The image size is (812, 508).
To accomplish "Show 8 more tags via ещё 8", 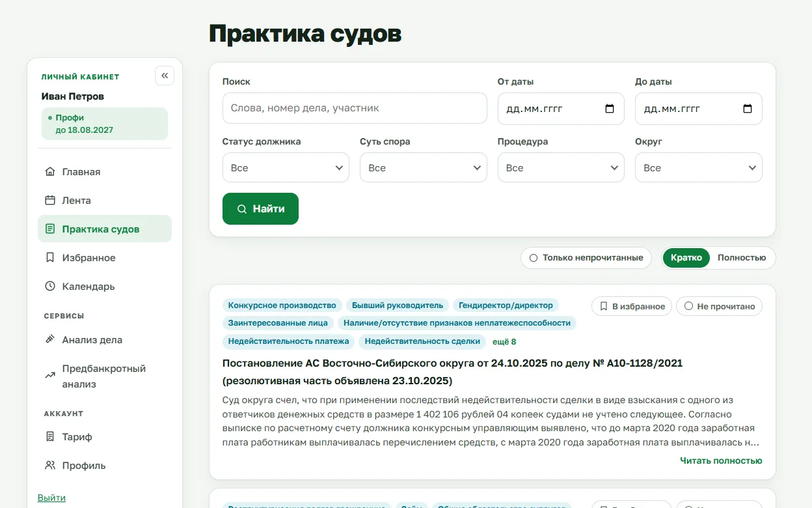I will (504, 341).
